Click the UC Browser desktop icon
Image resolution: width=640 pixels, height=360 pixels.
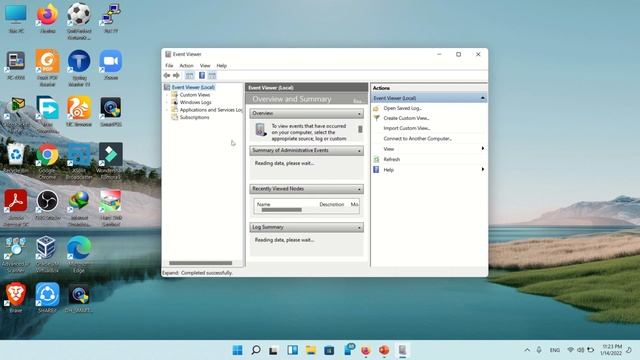[x=79, y=111]
